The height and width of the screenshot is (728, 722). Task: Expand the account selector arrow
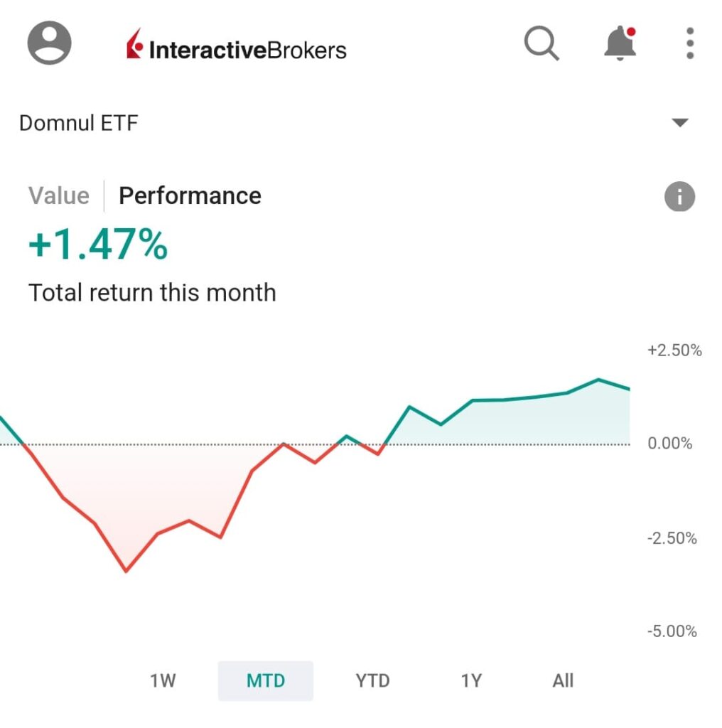pyautogui.click(x=680, y=123)
